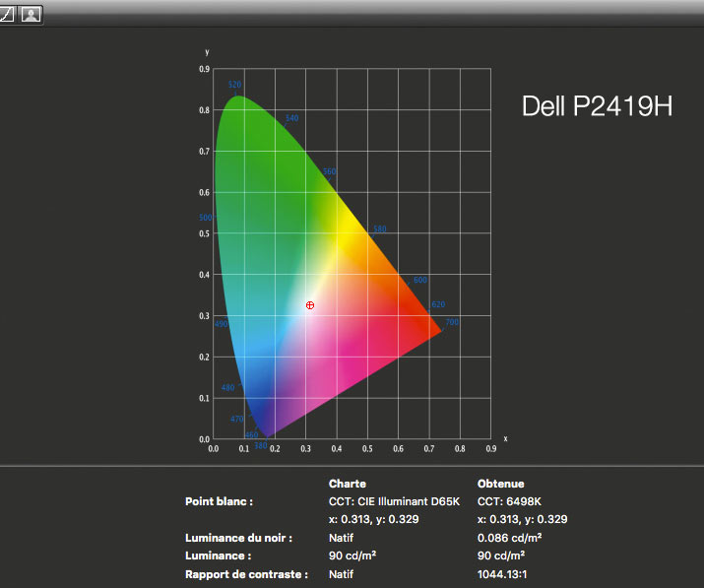Screen dimensions: 704x588
Task: Select the portrait image view icon
Action: click(x=31, y=15)
